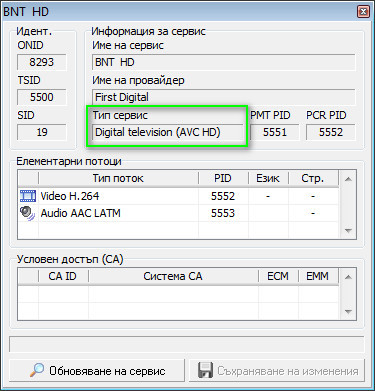Screen dimensions: 375x391
Task: Select the Audio AAC LATM stream row
Action: coord(179,213)
